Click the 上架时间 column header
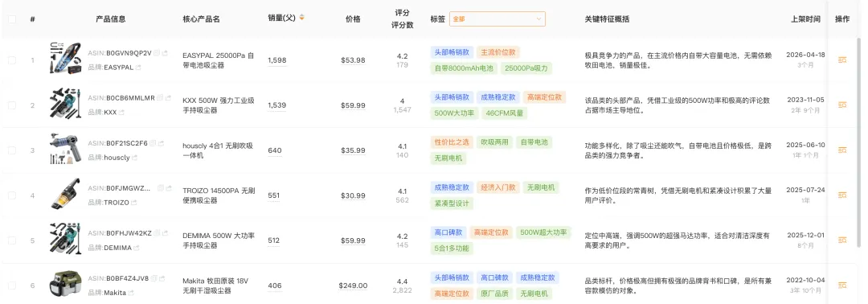Screen dimensions: 868x304 (805, 18)
